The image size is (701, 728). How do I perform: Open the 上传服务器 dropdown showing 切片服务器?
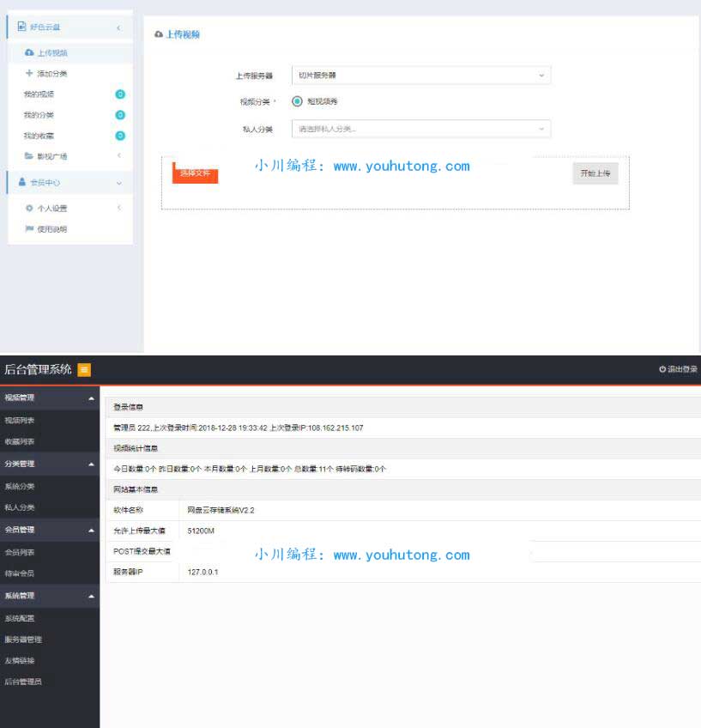pos(421,76)
